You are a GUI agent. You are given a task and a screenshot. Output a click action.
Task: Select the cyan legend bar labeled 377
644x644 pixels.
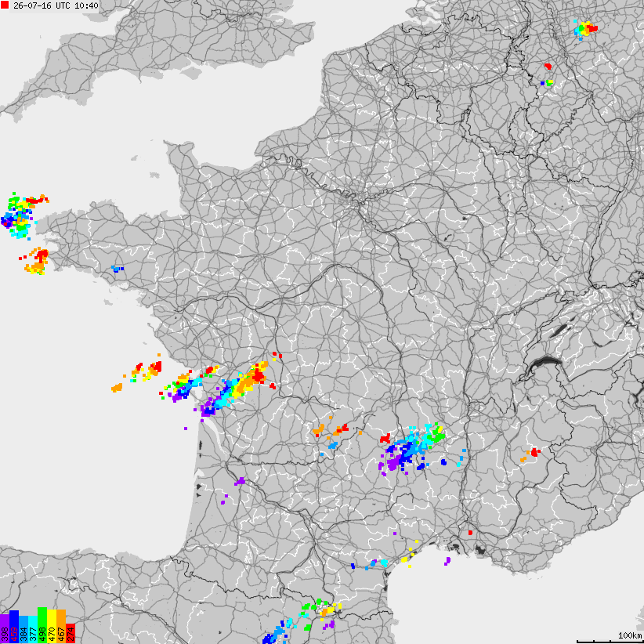(33, 630)
